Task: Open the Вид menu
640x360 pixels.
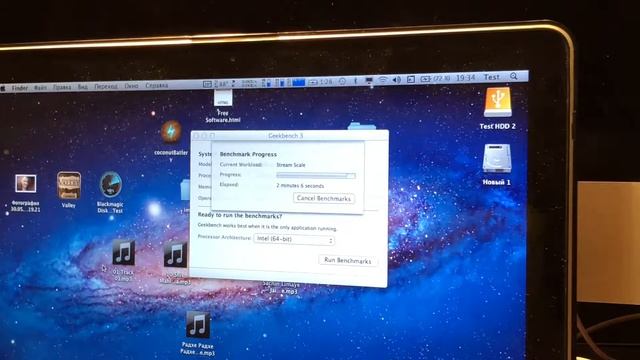Action: coord(82,87)
